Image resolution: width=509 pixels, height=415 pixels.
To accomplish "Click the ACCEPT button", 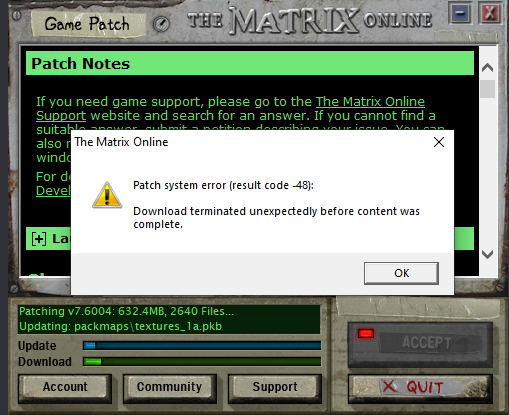I will tap(427, 342).
